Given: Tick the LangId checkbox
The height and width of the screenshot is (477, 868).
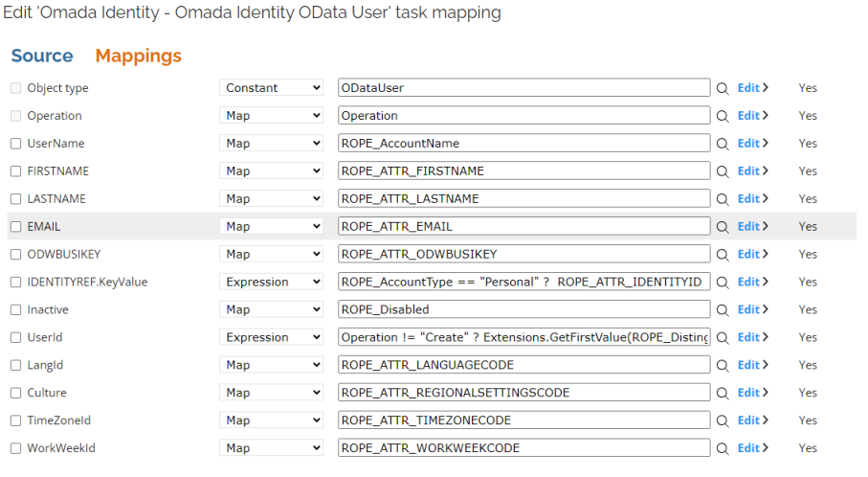Looking at the screenshot, I should click(16, 365).
